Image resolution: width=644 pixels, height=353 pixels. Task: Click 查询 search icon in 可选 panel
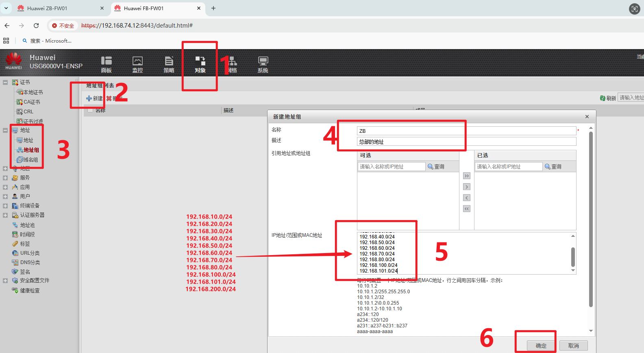click(431, 167)
